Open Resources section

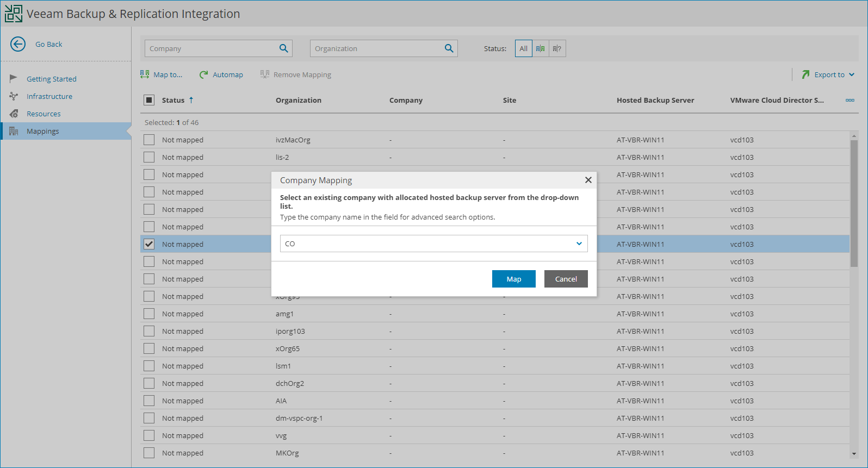44,114
